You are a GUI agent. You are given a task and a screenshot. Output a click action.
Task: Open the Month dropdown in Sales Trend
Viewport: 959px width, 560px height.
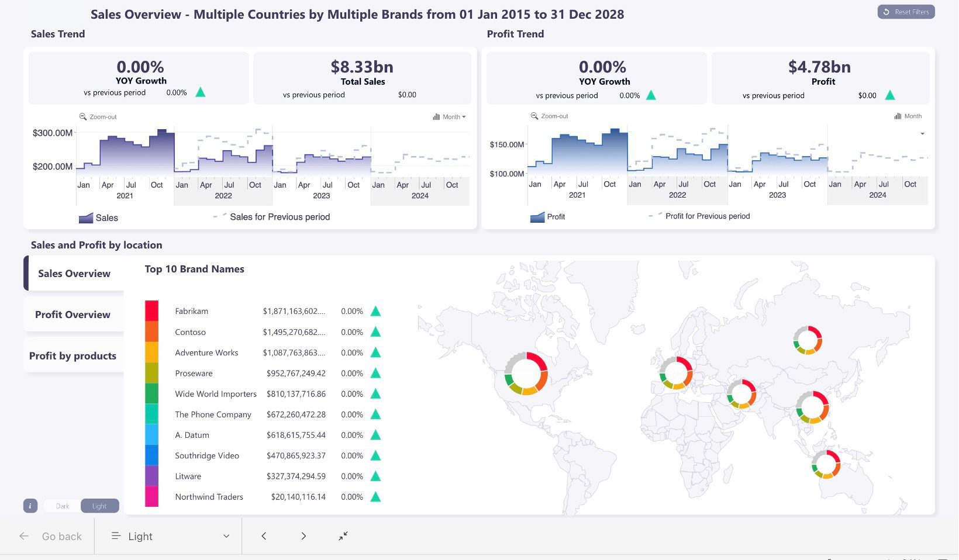pos(449,117)
